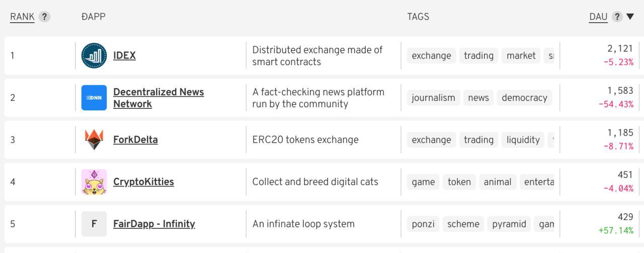
Task: Click the help icon next to RANK
Action: (45, 17)
